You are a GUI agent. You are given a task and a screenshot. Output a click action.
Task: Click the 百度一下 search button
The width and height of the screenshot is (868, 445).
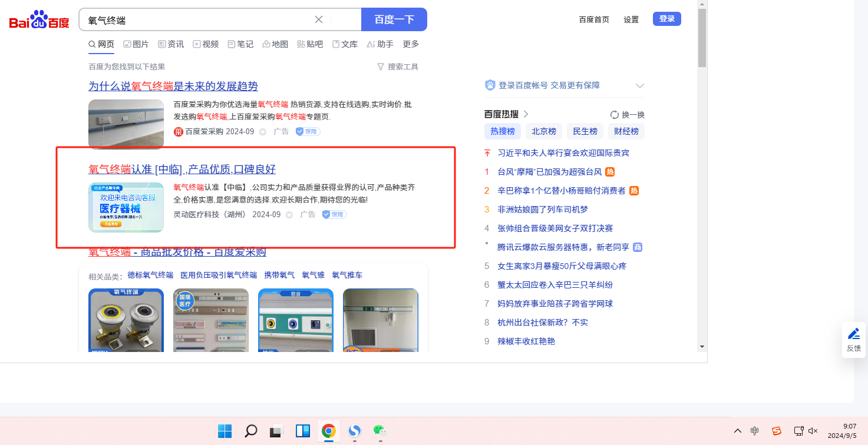tap(394, 19)
